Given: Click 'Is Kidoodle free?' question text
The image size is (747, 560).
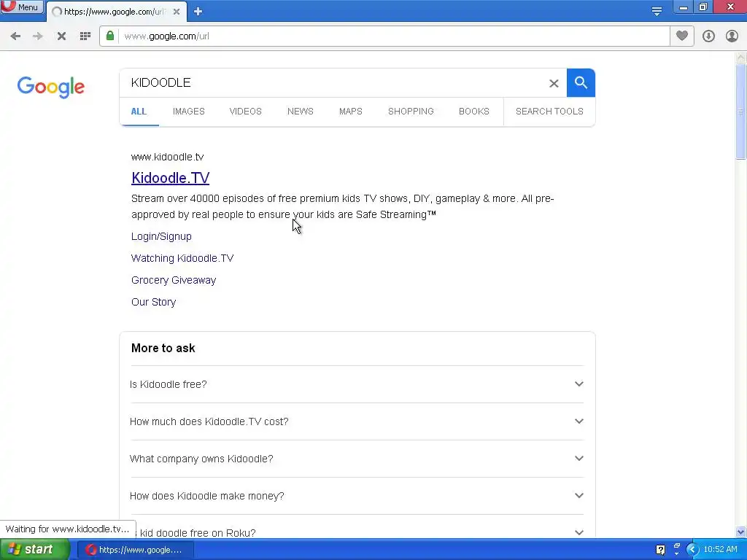Looking at the screenshot, I should (x=169, y=384).
